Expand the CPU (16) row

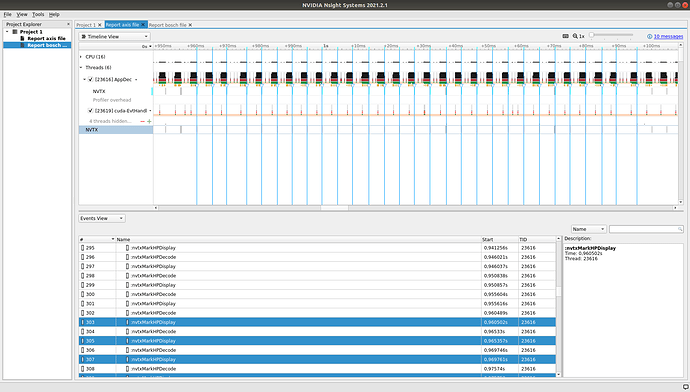coord(81,57)
